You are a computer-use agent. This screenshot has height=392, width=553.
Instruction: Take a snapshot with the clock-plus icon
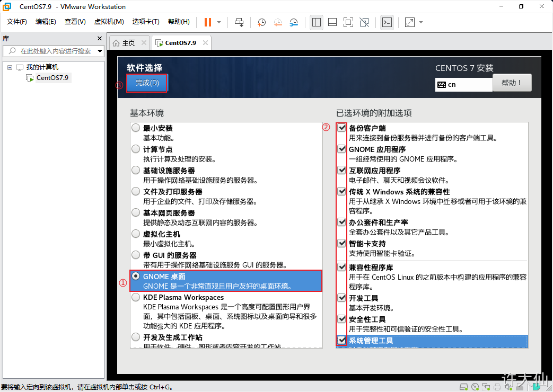pos(261,22)
